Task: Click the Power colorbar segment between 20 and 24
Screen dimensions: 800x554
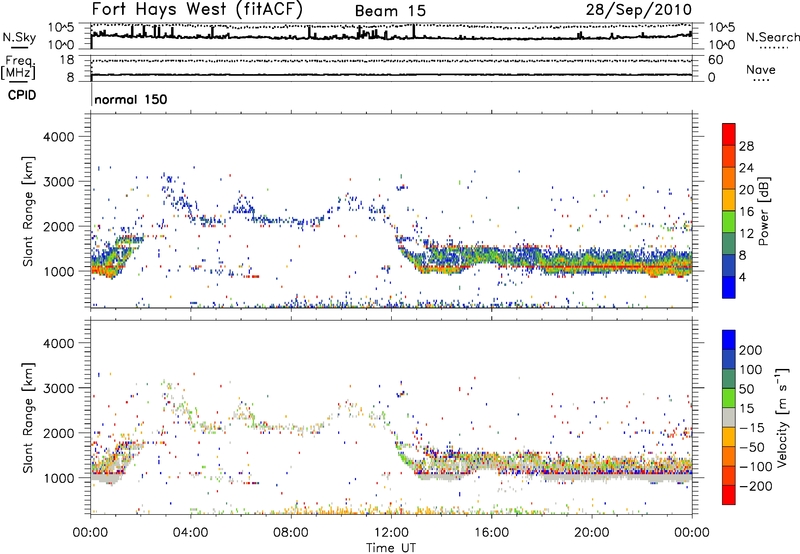Action: pos(729,179)
